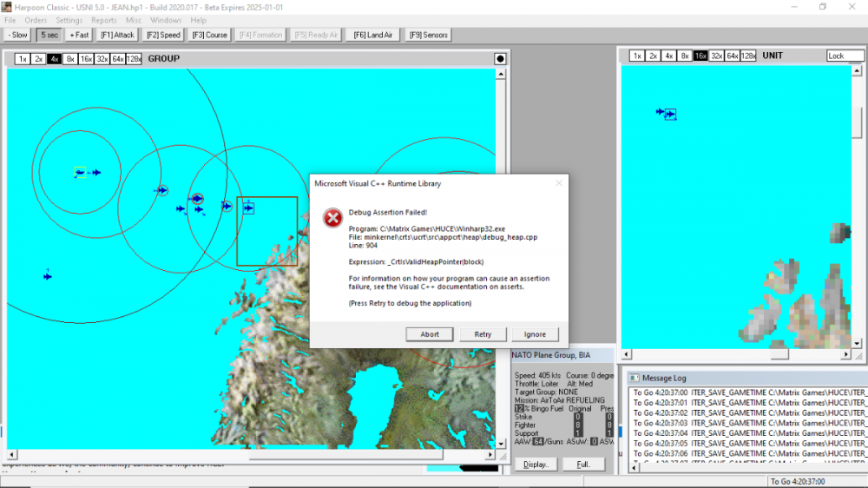Speed up time with + Fast button

(x=79, y=35)
